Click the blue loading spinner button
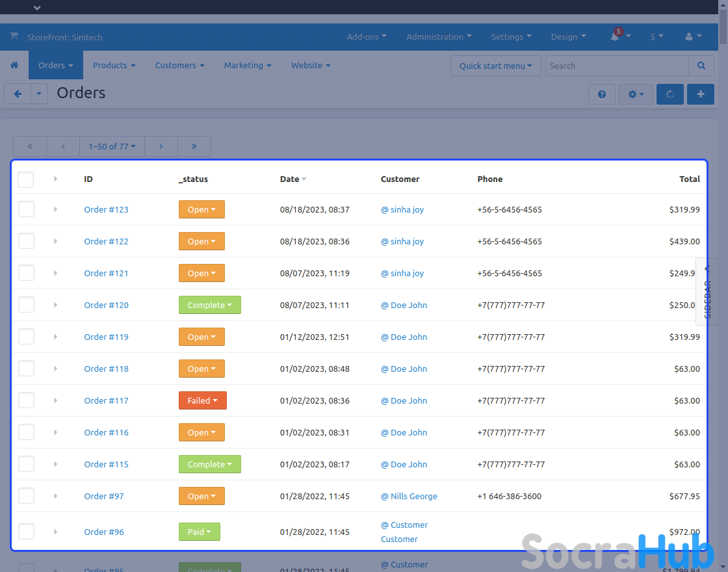Viewport: 728px width, 572px height. (670, 94)
